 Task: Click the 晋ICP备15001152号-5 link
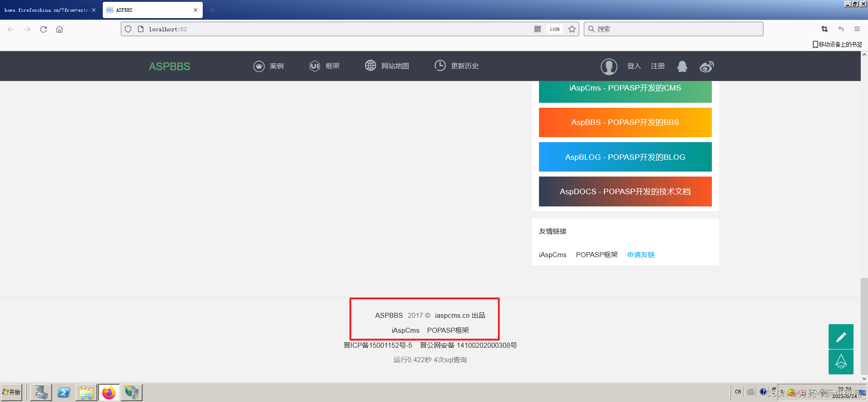pyautogui.click(x=378, y=345)
